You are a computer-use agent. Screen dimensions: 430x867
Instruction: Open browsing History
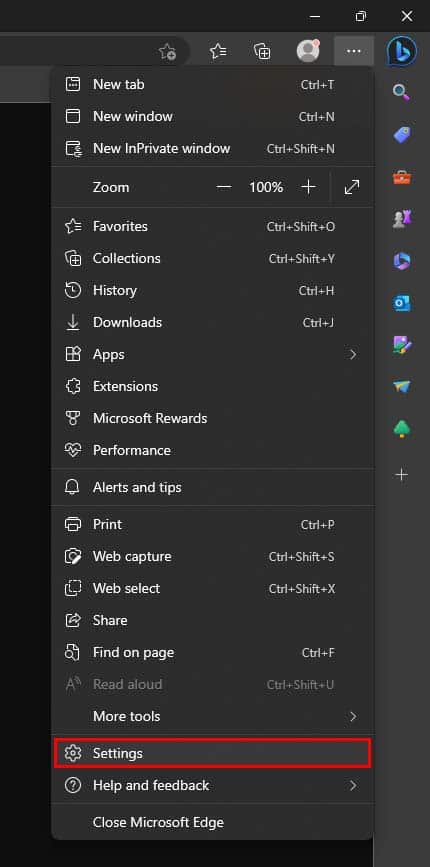tap(213, 291)
